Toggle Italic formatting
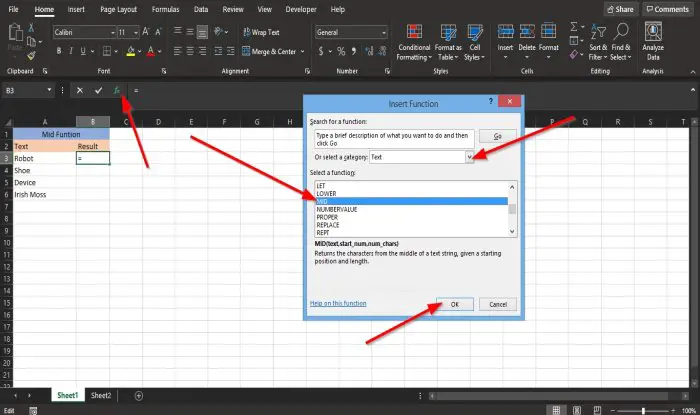The image size is (700, 415). (x=71, y=51)
